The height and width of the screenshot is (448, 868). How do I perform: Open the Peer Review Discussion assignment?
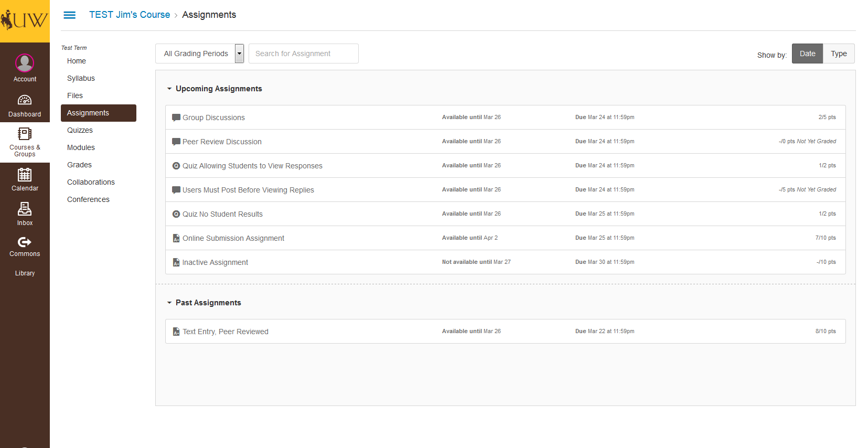tap(222, 142)
